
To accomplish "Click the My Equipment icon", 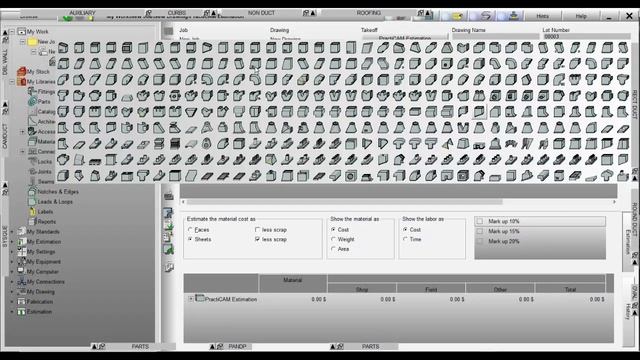I will click(x=22, y=262).
